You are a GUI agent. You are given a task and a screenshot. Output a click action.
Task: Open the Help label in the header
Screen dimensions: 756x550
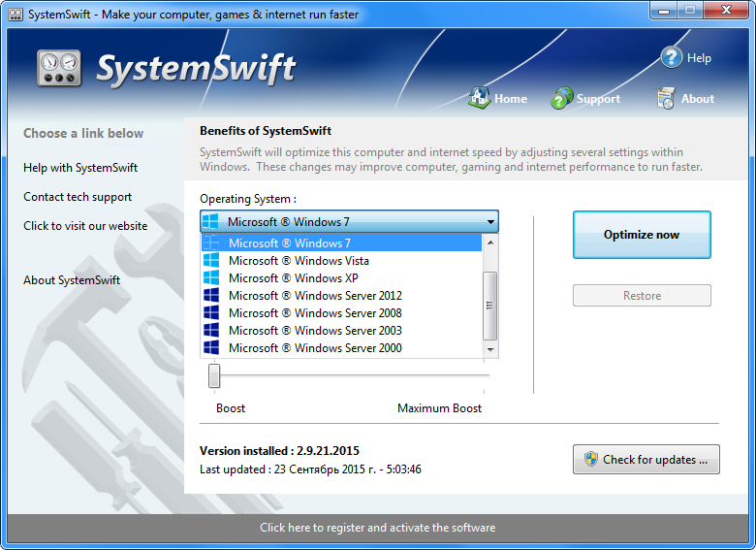(699, 58)
